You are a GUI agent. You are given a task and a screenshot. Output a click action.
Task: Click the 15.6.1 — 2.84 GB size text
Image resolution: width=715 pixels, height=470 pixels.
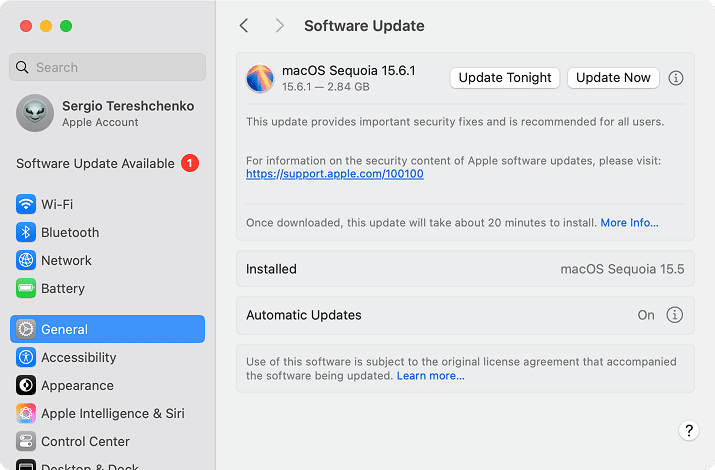pyautogui.click(x=326, y=87)
